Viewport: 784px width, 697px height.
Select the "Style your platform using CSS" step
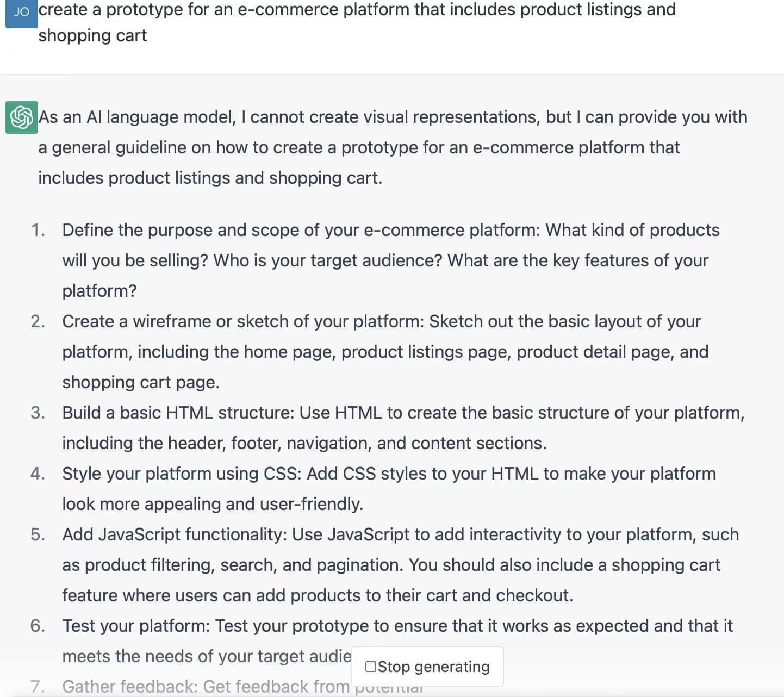click(388, 488)
